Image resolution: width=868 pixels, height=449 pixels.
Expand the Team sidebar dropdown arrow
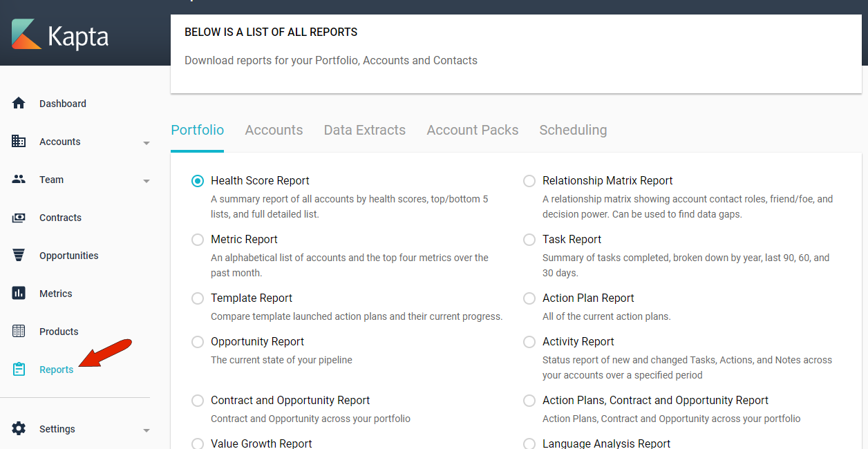tap(146, 181)
